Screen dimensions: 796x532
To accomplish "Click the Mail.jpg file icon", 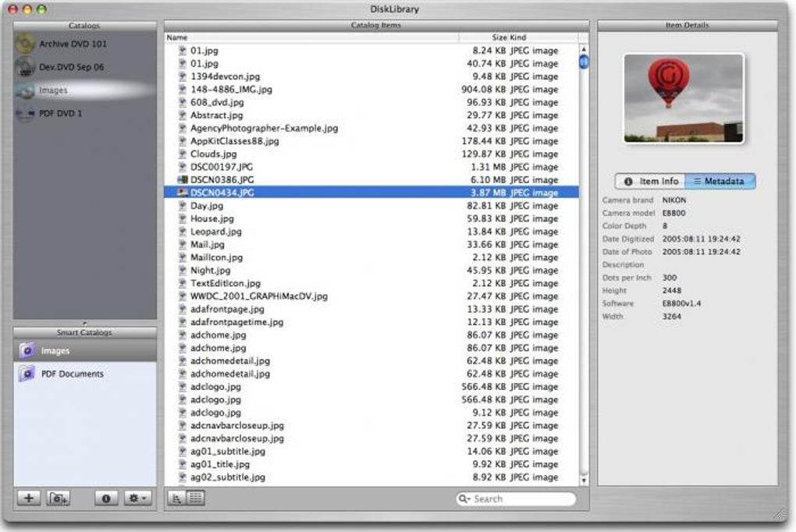I will click(183, 244).
